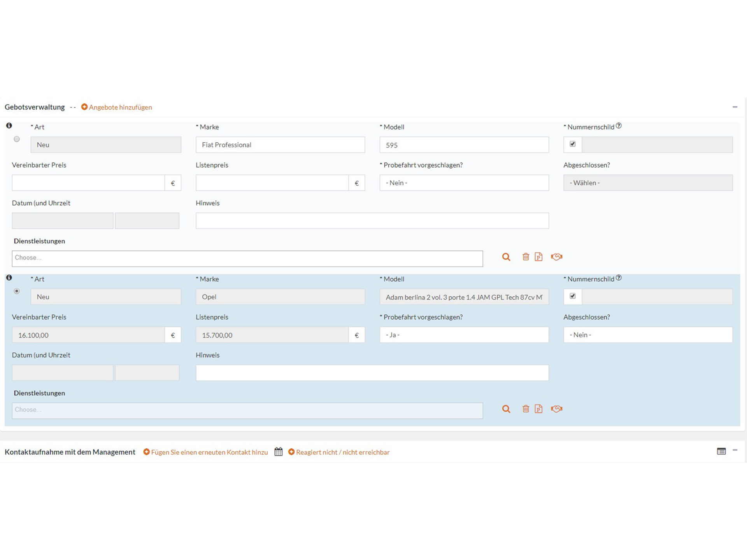This screenshot has height=560, width=747.
Task: Click Listenpreis field showing 15.700,00
Action: point(272,335)
